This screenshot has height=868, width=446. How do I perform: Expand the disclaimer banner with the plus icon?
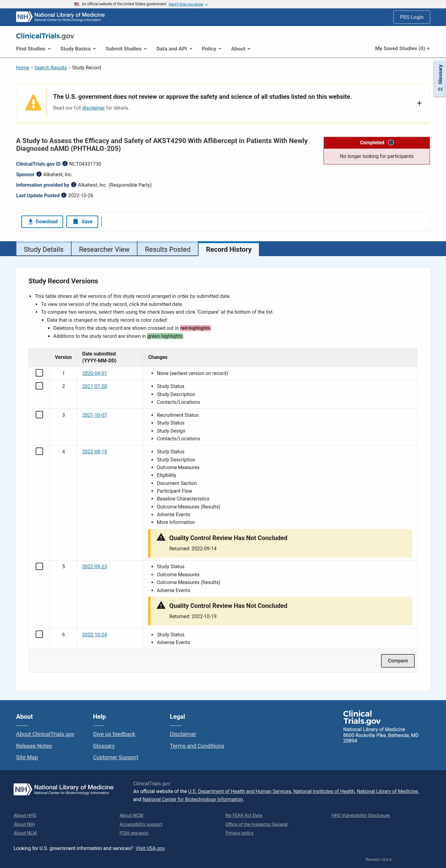coord(419,103)
